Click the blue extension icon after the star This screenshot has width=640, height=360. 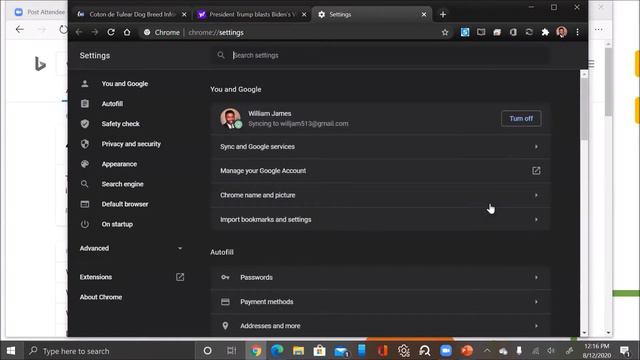click(465, 32)
